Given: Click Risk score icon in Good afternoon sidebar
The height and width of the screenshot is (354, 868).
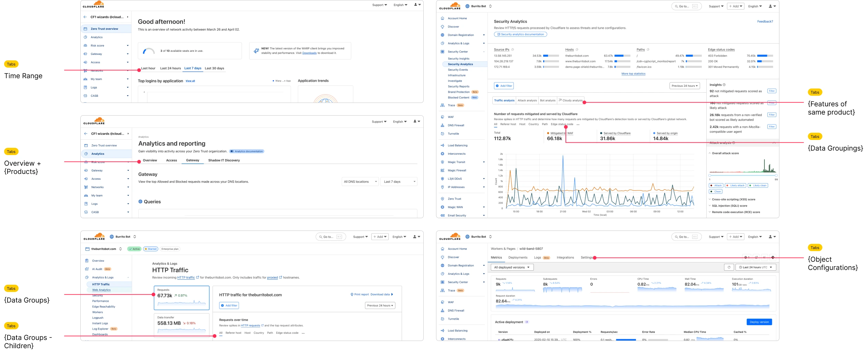Looking at the screenshot, I should click(85, 46).
